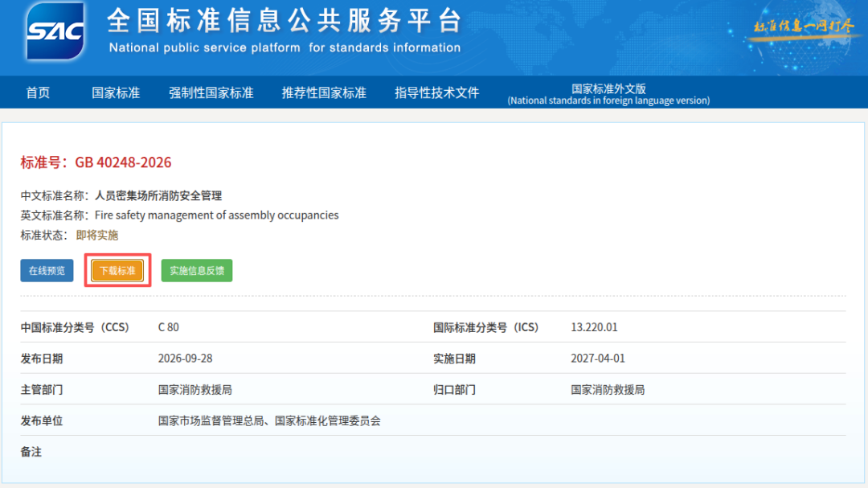This screenshot has height=488, width=868.
Task: Open 国家标准外文版 foreign language menu
Action: click(x=608, y=94)
